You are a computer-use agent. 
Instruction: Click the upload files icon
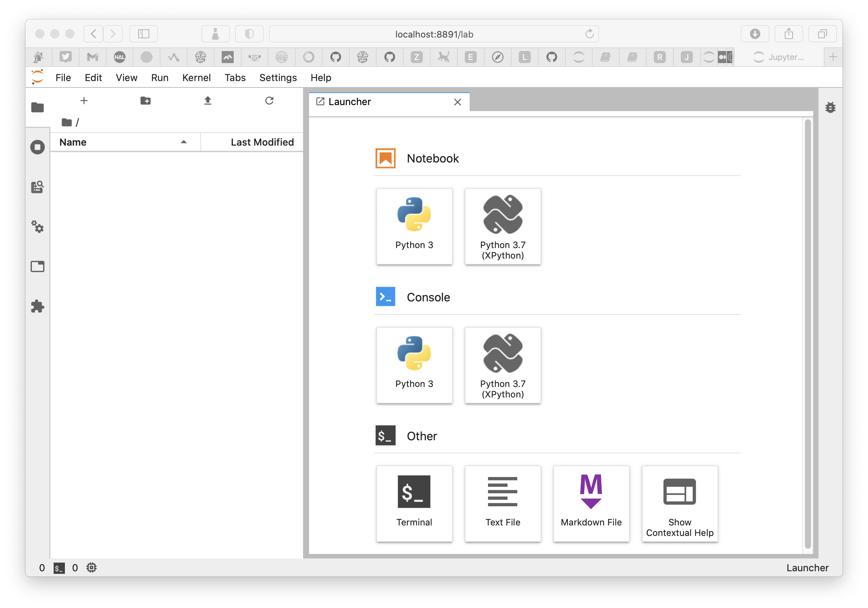[207, 101]
